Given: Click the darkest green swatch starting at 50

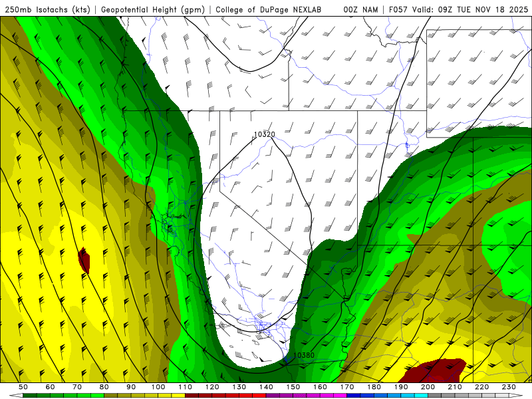Looking at the screenshot, I should click(30, 396).
